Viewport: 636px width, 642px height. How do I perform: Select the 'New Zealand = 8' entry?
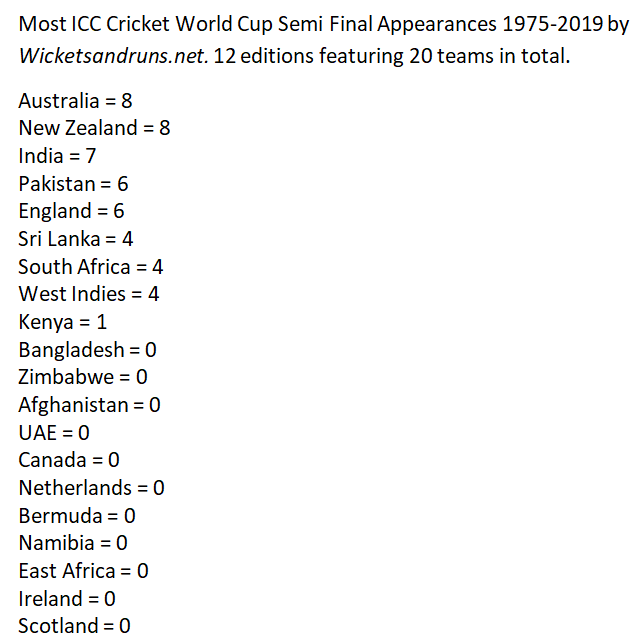pos(94,128)
